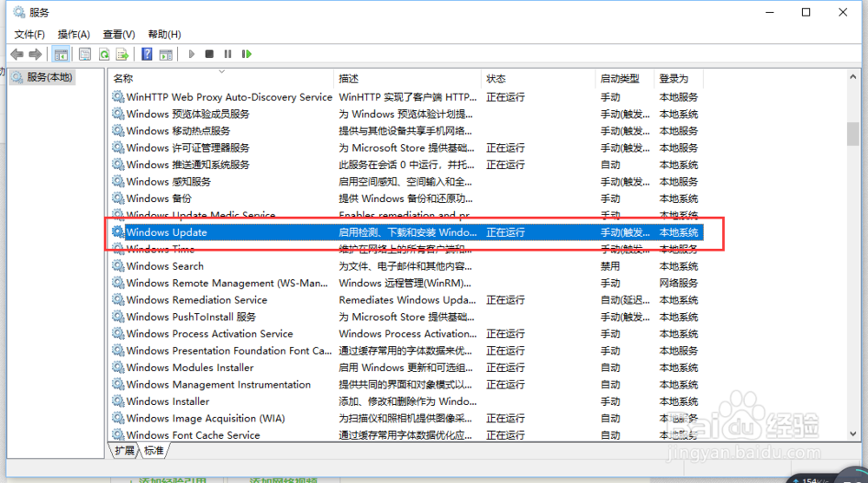Open the Properties toolbar icon
868x483 pixels.
pyautogui.click(x=85, y=55)
